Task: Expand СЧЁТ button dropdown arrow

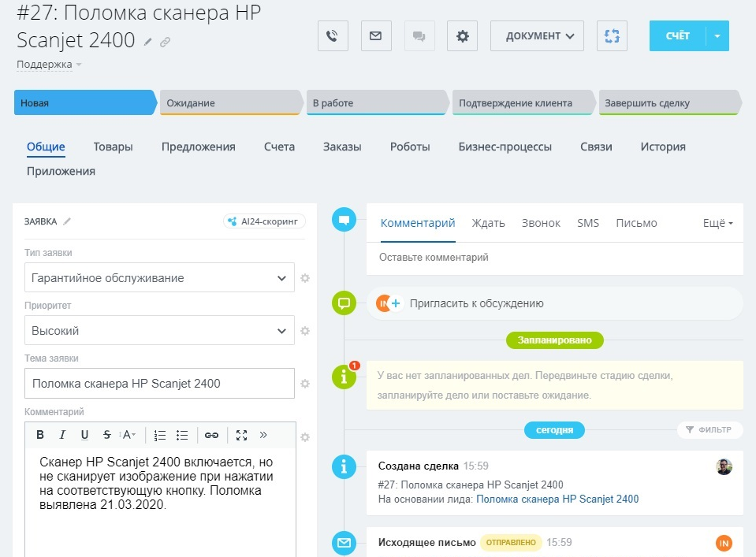Action: coord(717,35)
